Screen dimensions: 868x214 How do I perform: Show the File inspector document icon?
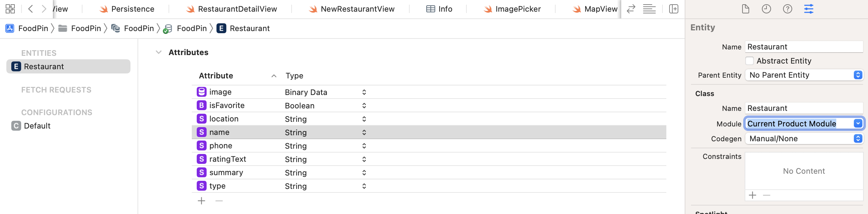(746, 9)
